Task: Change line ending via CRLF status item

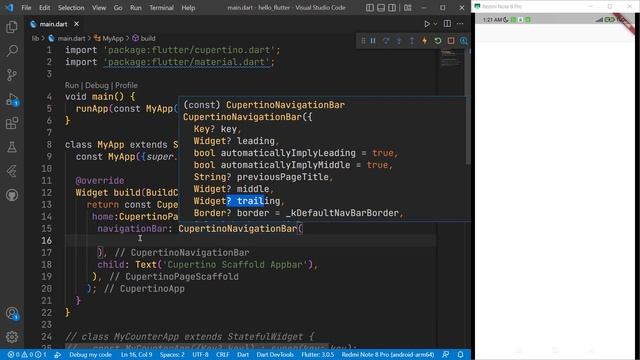Action: coord(222,355)
